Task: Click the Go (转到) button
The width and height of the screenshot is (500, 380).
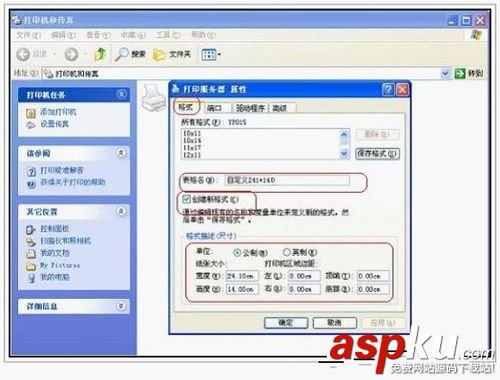Action: click(469, 73)
